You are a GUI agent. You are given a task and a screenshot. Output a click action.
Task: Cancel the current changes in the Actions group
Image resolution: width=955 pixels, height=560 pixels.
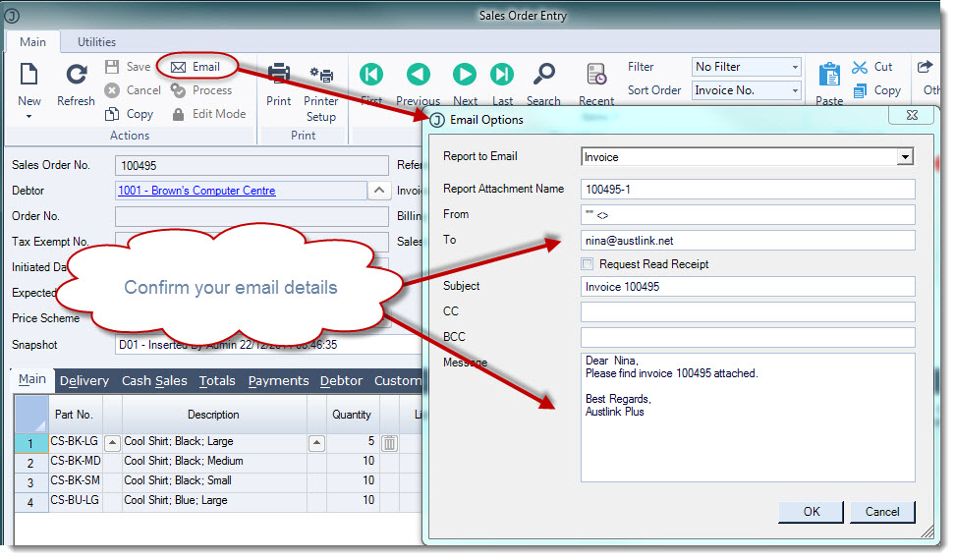coord(133,90)
